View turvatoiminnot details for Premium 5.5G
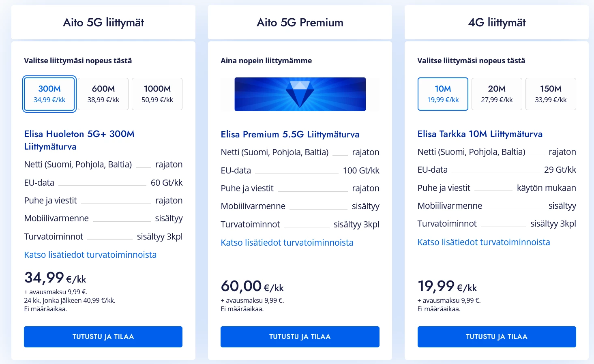This screenshot has width=594, height=364. [287, 243]
